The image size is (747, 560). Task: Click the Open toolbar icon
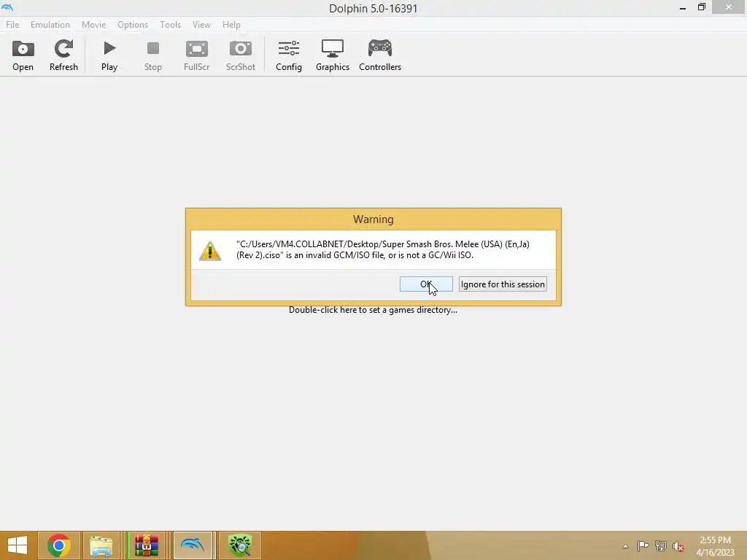(23, 55)
